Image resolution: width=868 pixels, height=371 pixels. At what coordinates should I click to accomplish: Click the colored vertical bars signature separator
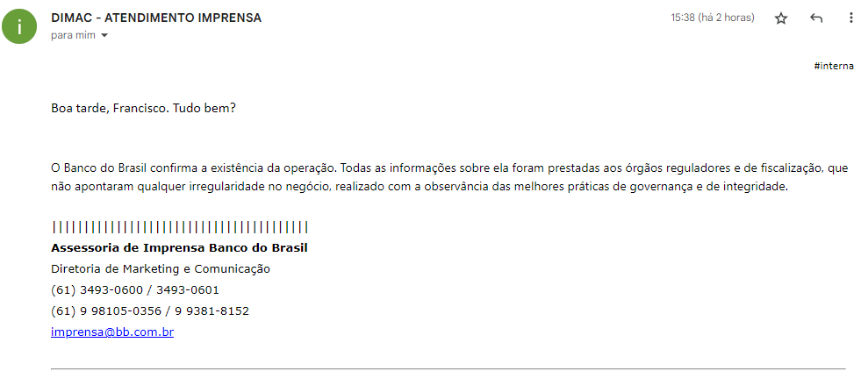(180, 226)
